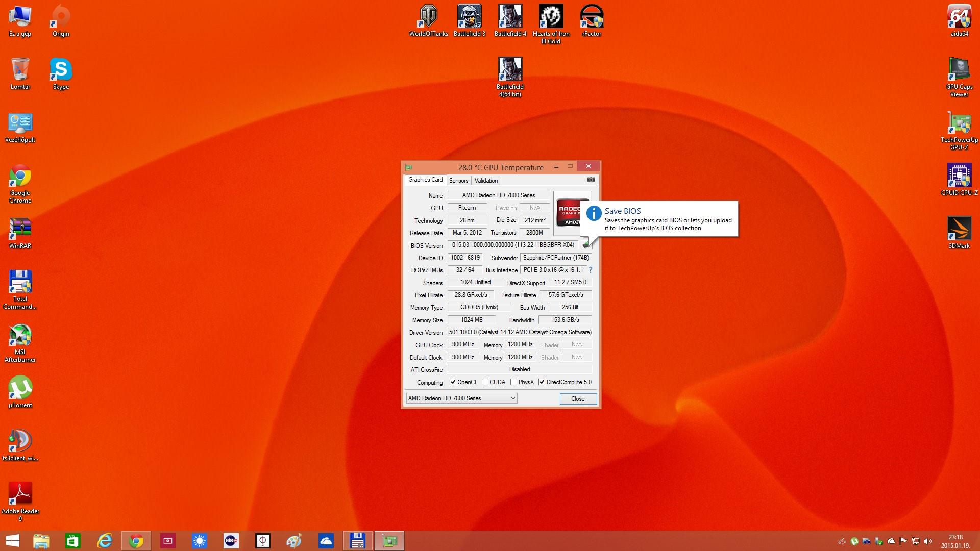The width and height of the screenshot is (980, 551).
Task: Click the Driver Version field
Action: point(520,332)
